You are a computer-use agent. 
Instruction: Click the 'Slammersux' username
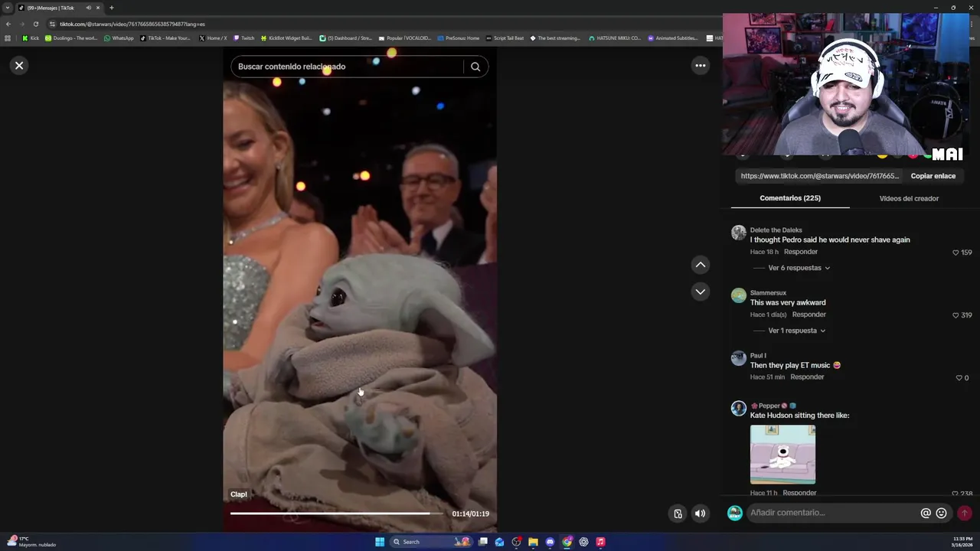pyautogui.click(x=768, y=293)
